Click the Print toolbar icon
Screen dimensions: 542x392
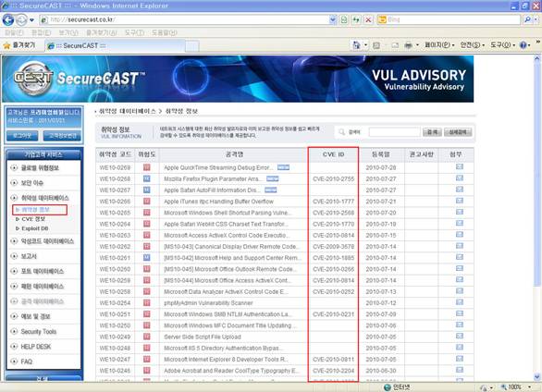[408, 45]
